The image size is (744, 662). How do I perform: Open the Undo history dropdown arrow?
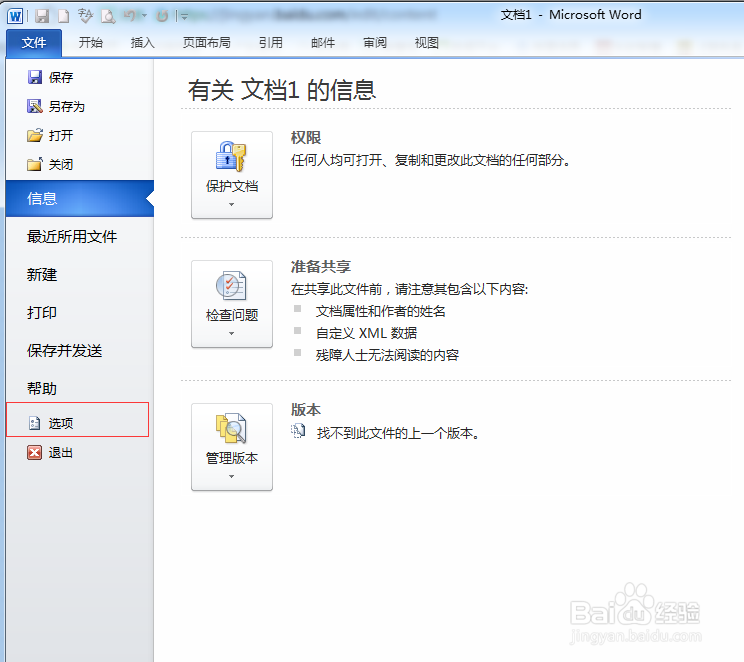pos(144,16)
